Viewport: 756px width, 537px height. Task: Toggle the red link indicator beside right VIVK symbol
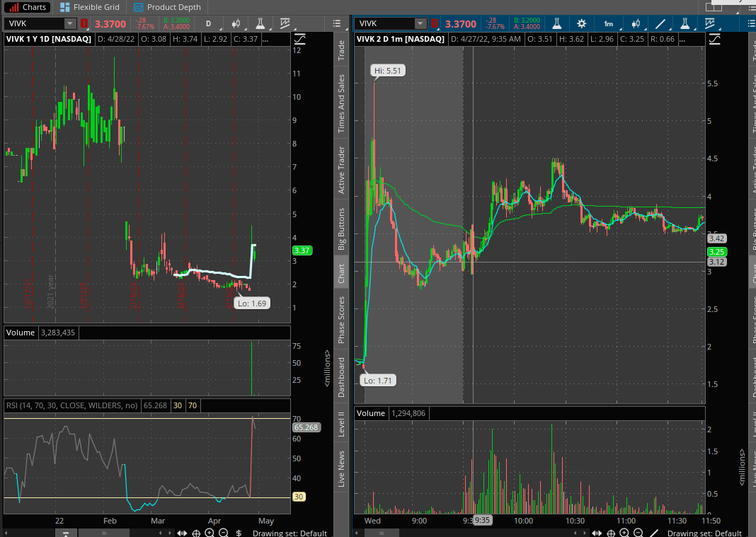coord(435,24)
